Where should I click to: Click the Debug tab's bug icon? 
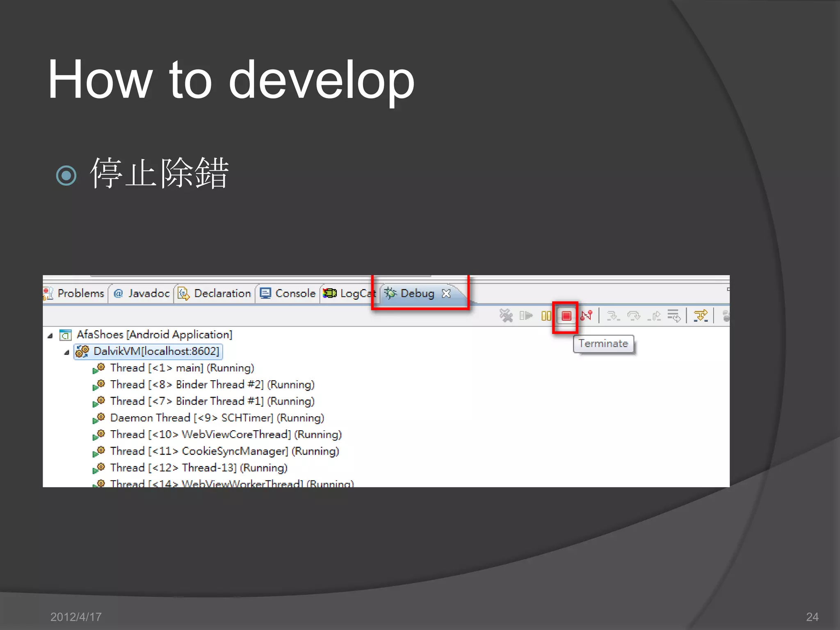click(x=390, y=293)
